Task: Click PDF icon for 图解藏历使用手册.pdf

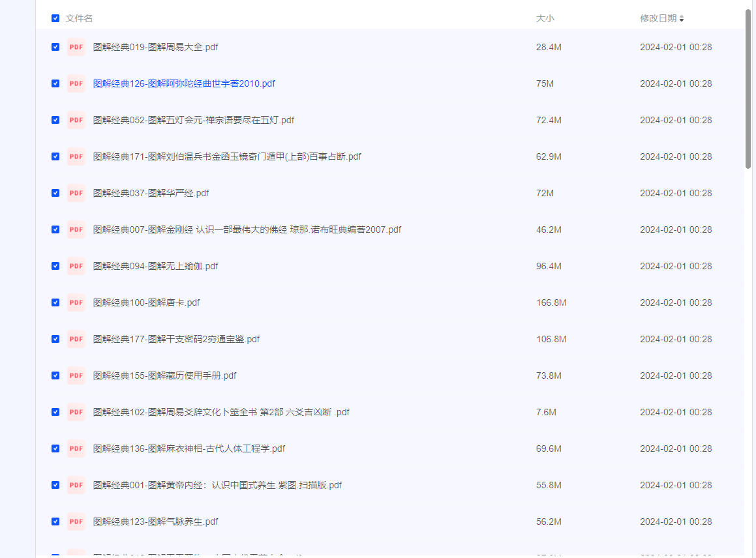Action: (x=76, y=375)
